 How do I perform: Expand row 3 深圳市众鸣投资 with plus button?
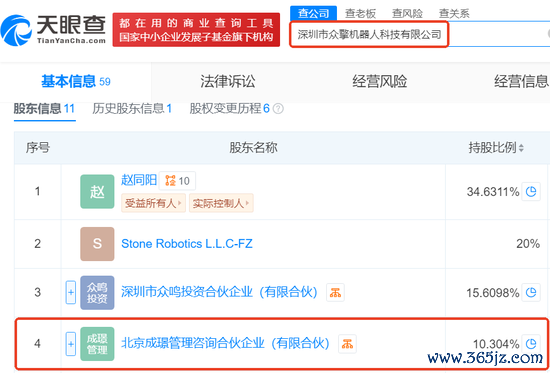(71, 292)
